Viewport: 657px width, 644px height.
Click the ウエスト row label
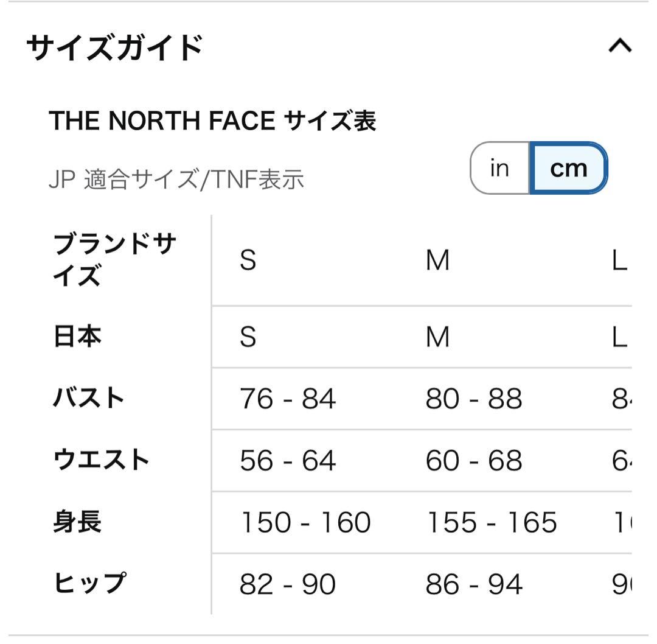point(101,460)
